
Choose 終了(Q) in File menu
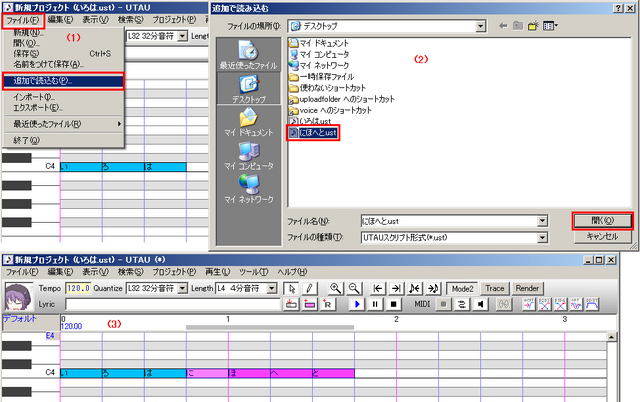click(x=63, y=140)
